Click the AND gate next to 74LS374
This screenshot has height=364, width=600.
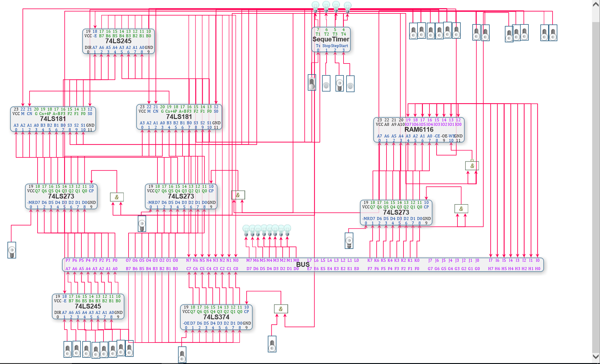point(281,309)
